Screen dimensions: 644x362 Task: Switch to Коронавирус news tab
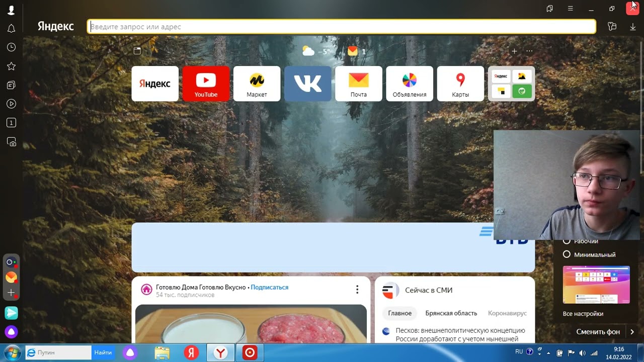pyautogui.click(x=507, y=313)
